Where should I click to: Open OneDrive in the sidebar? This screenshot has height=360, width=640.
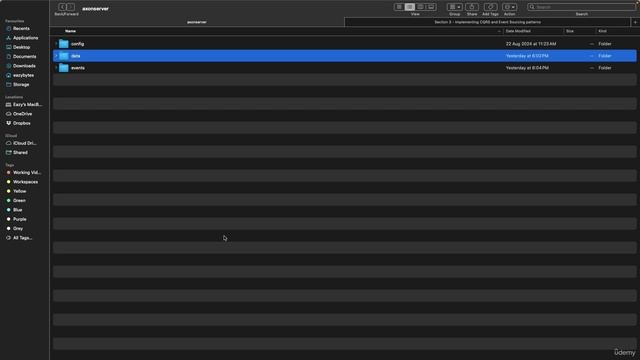click(x=22, y=114)
